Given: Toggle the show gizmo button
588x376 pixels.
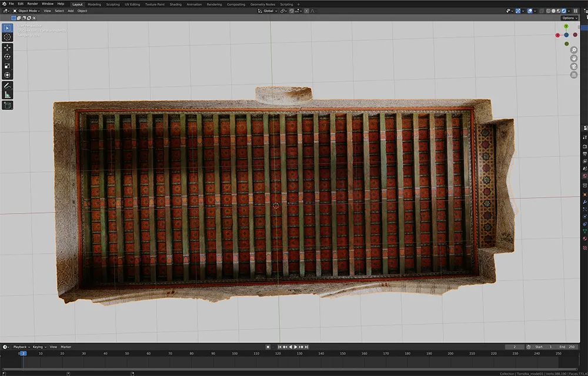Looking at the screenshot, I should point(518,11).
